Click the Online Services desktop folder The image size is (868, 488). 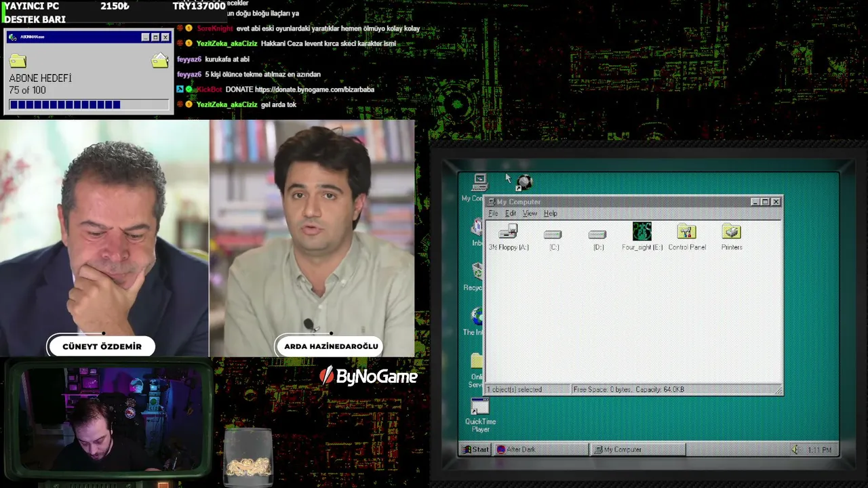(x=477, y=361)
